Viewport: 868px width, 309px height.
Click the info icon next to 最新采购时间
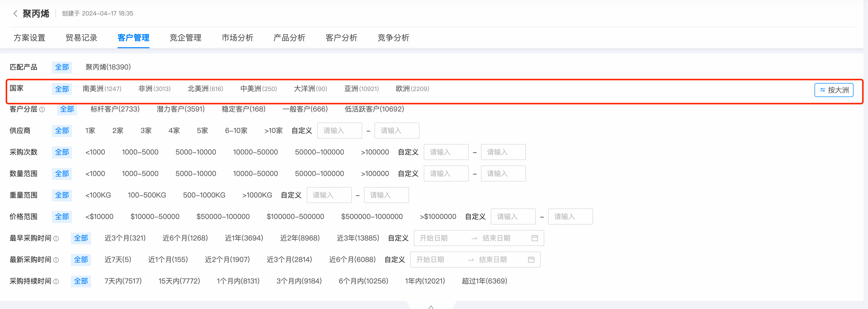coord(56,260)
